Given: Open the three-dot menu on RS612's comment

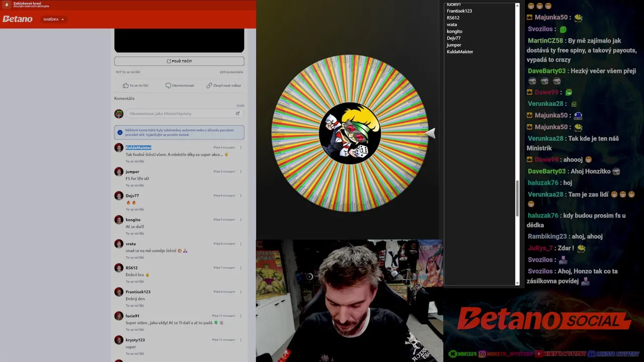Looking at the screenshot, I should (241, 268).
